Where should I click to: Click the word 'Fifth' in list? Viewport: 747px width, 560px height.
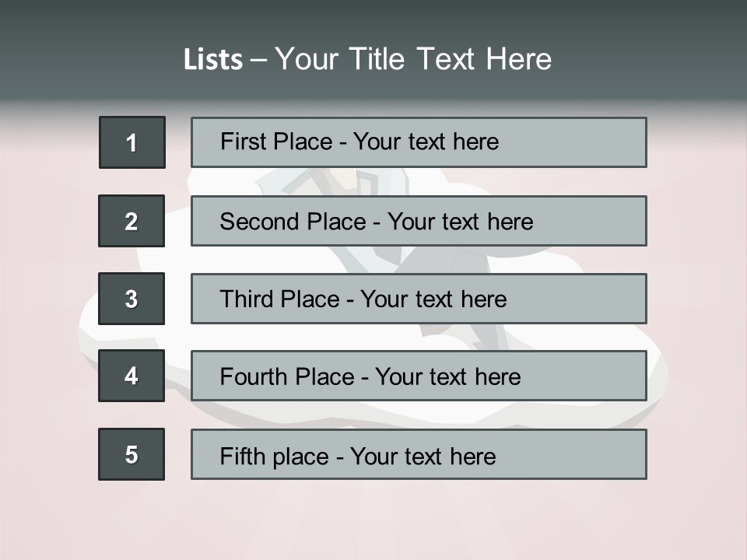[x=243, y=457]
